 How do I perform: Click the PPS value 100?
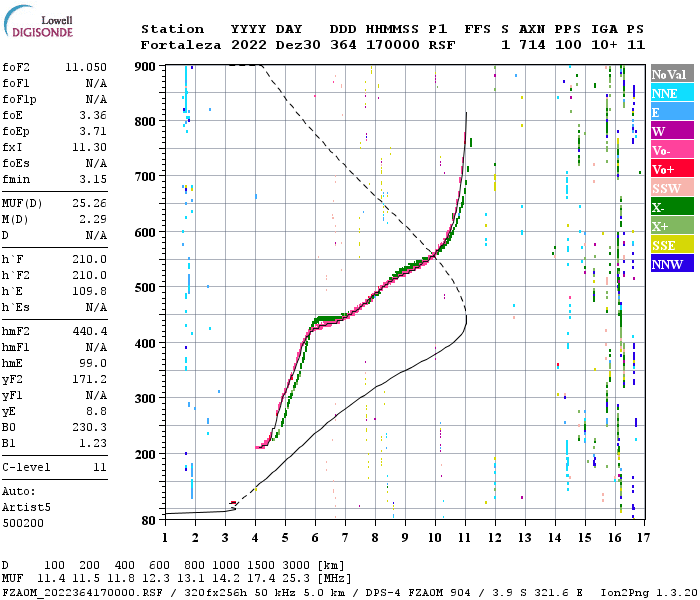[568, 45]
